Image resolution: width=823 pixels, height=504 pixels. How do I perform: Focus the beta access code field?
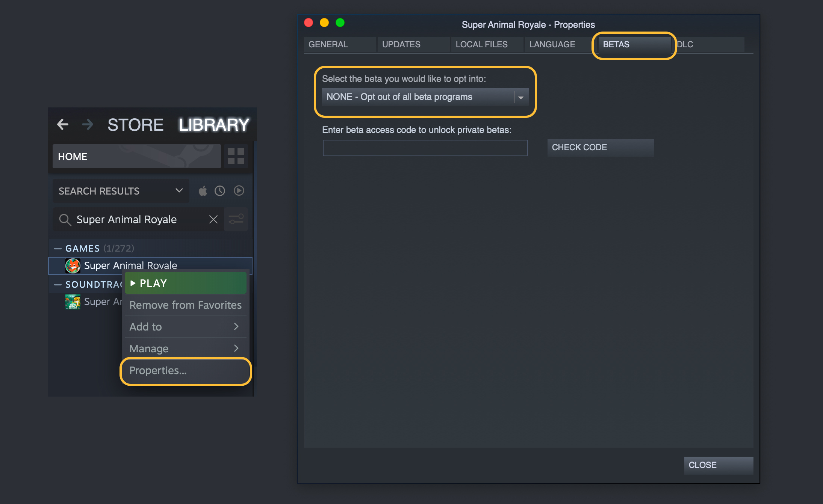coord(425,148)
